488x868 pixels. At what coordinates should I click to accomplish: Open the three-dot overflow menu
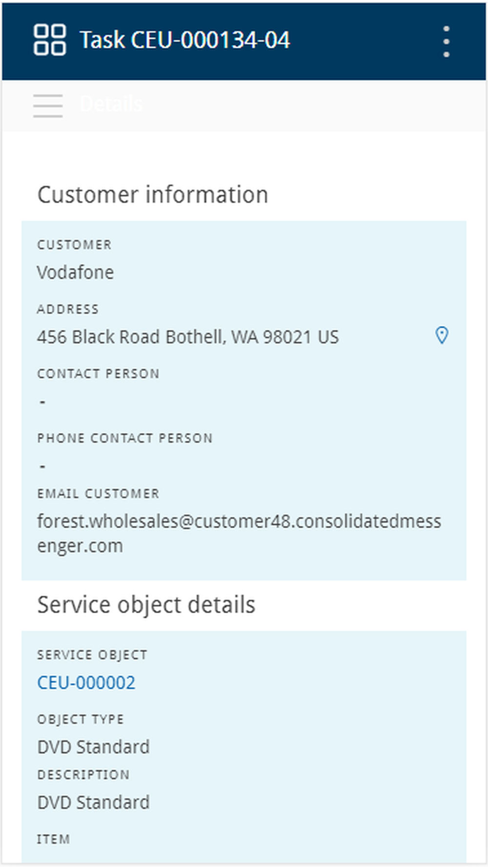pos(446,41)
